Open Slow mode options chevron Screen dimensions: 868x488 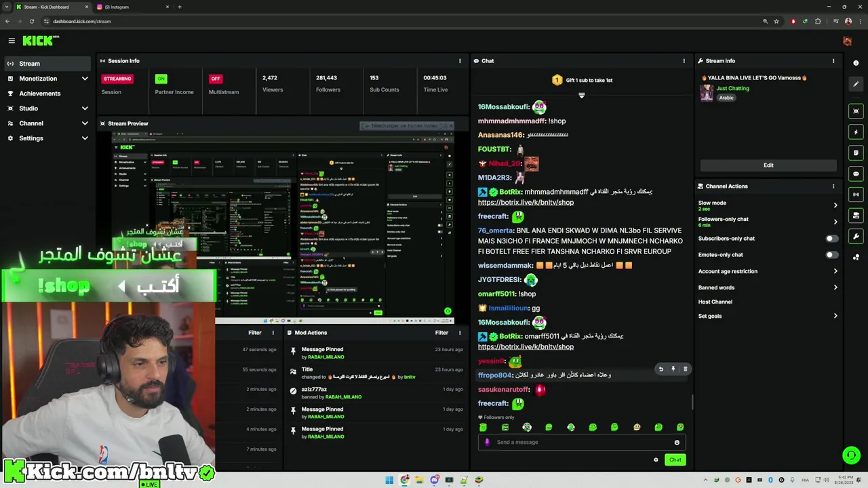point(835,205)
